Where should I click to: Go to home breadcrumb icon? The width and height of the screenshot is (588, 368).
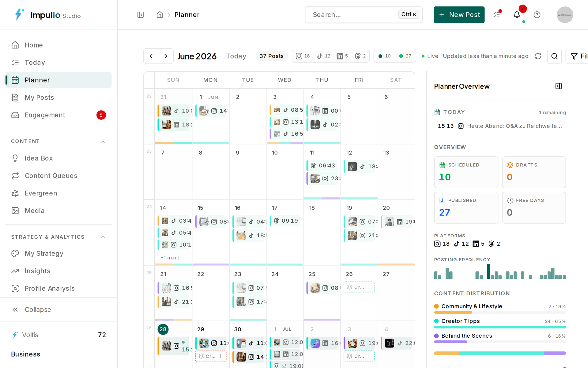click(x=160, y=15)
